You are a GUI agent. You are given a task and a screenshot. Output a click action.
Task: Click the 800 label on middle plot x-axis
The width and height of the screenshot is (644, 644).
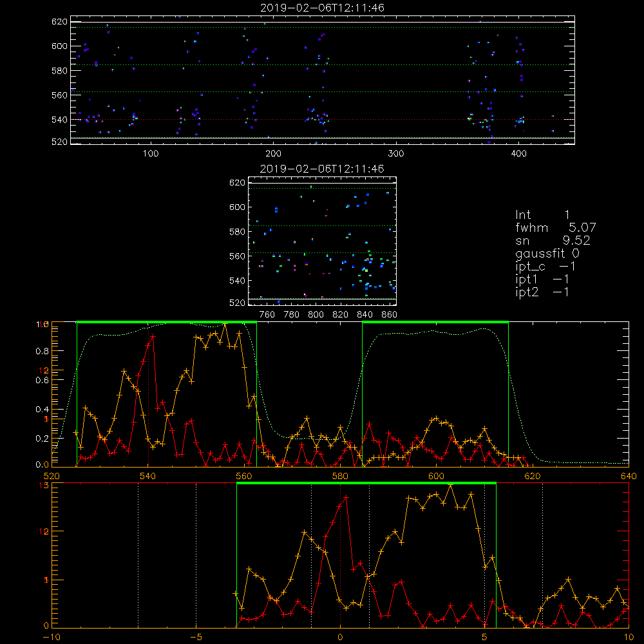316,315
